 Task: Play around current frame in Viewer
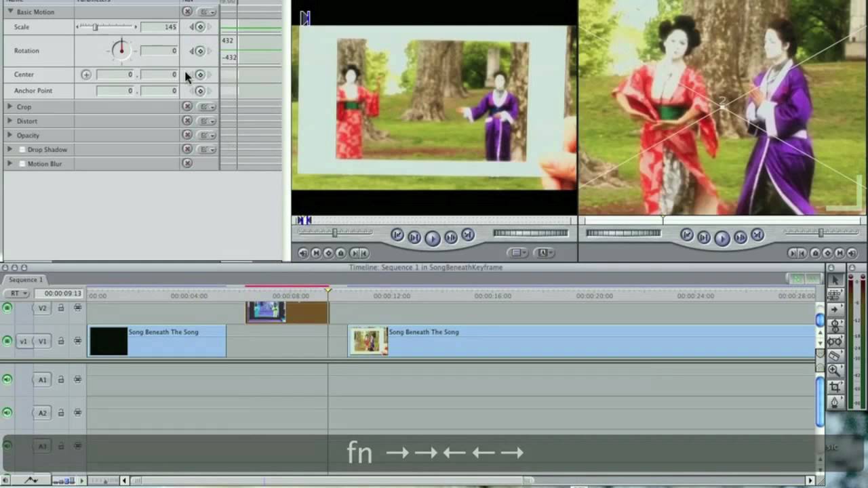[x=450, y=237]
